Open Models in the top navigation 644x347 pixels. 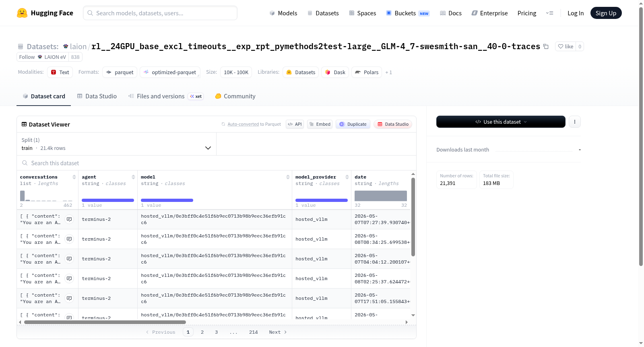click(283, 13)
